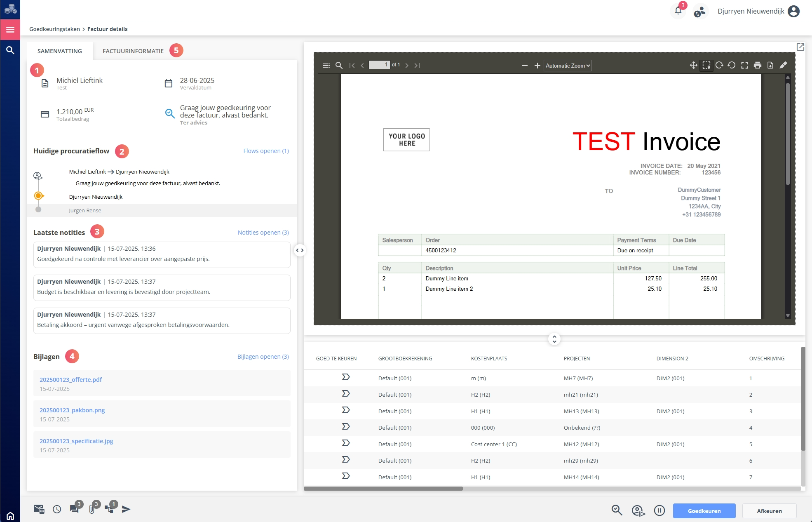Open attachment 202500123_offerte.pdf
Image resolution: width=812 pixels, height=522 pixels.
coord(70,380)
